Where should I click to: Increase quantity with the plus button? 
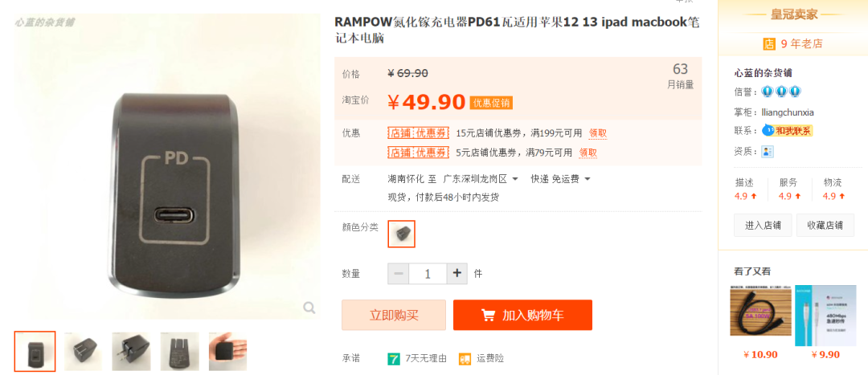tap(457, 273)
